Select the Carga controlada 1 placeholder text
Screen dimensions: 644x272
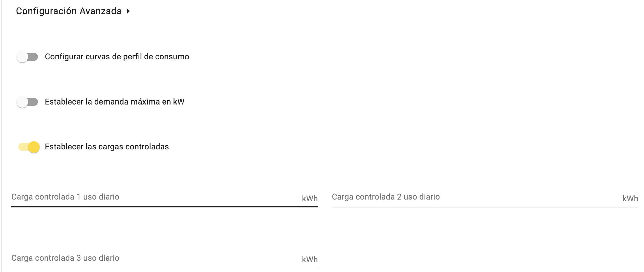tap(65, 197)
